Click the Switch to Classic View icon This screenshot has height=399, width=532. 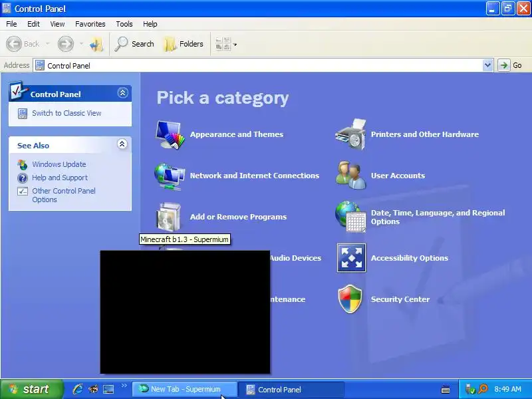tap(23, 113)
